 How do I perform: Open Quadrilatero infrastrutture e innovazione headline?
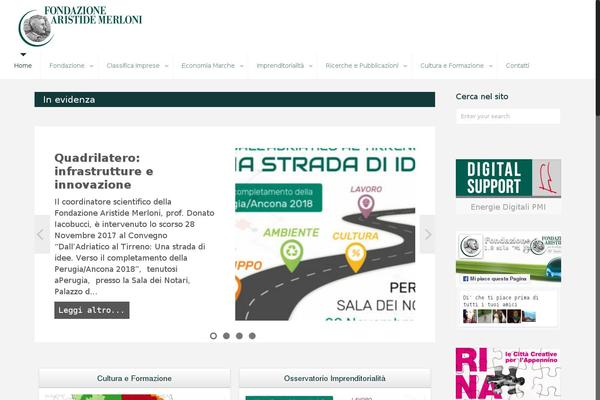pyautogui.click(x=104, y=171)
